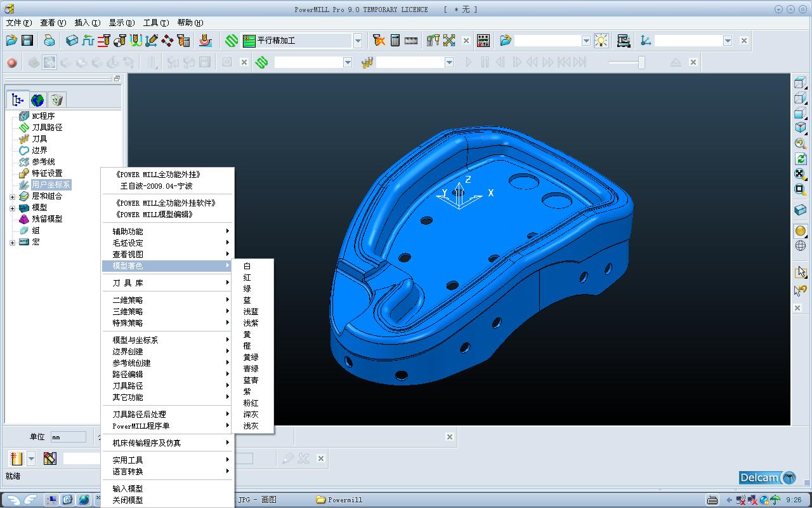Open the calculator icon in the top toolbar
Screen dimensions: 812x508
[395, 41]
